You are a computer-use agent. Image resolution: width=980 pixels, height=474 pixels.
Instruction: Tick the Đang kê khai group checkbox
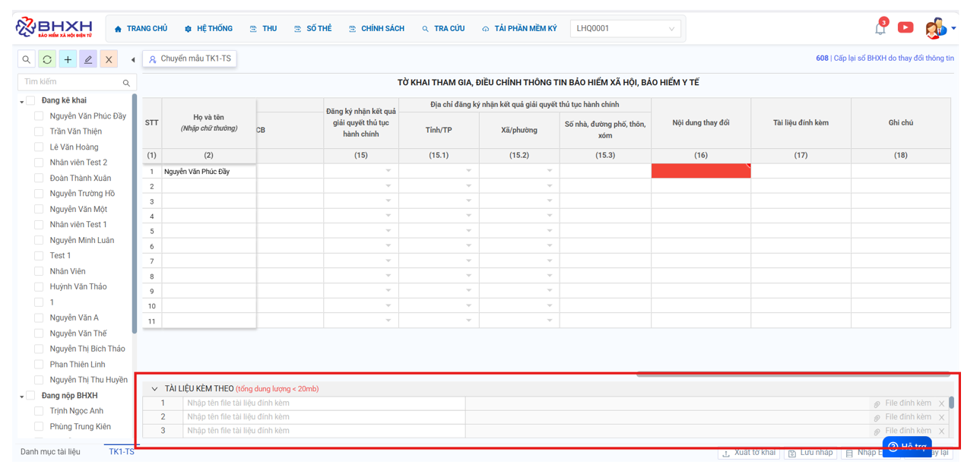(x=31, y=100)
